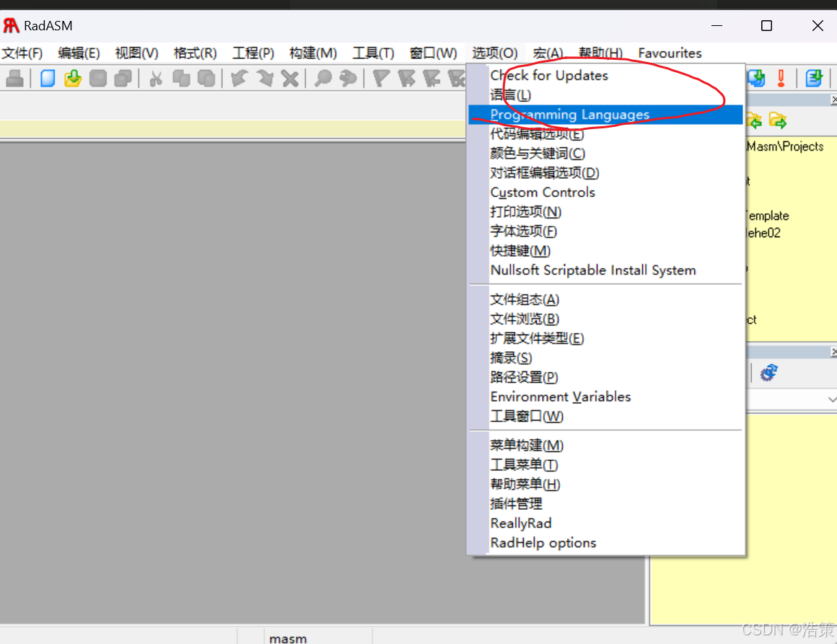837x644 pixels.
Task: Choose 工具菜单(T)
Action: click(605, 465)
